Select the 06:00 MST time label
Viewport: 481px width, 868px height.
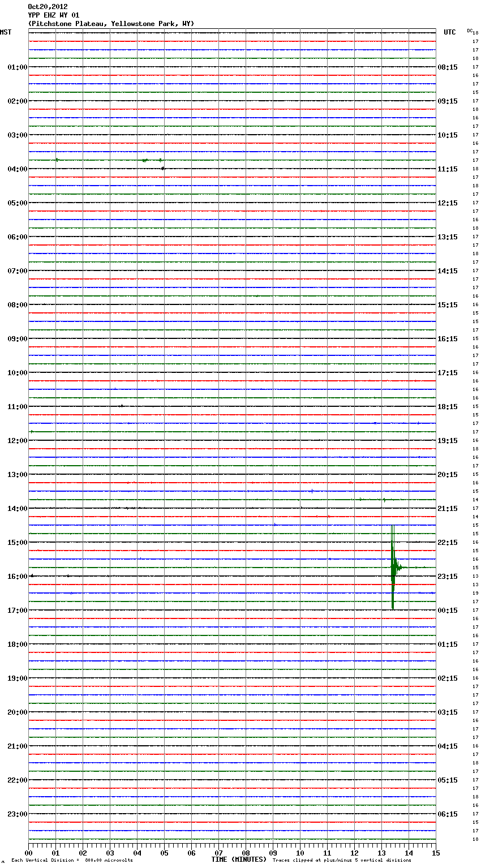(x=18, y=237)
